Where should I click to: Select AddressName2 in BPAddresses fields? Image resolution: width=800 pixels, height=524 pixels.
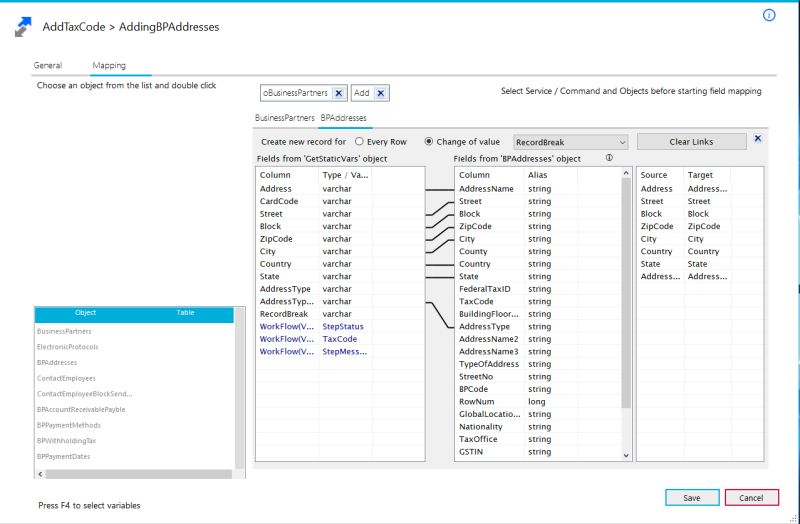[x=538, y=339]
